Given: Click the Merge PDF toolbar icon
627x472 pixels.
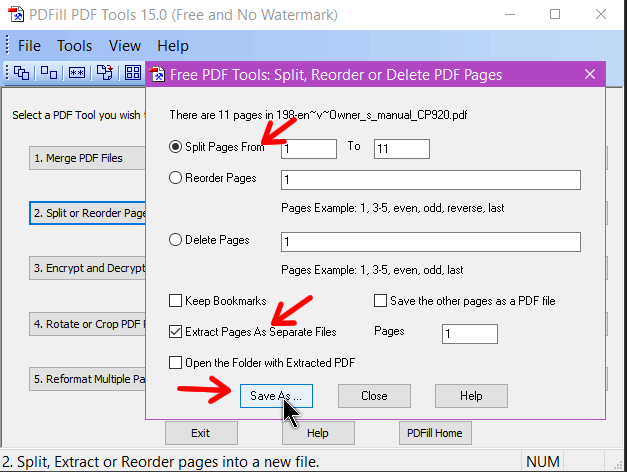Looking at the screenshot, I should (x=21, y=73).
